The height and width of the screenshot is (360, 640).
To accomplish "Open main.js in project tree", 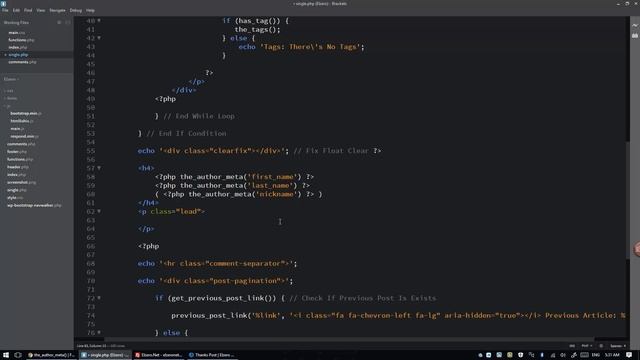I will click(x=17, y=129).
